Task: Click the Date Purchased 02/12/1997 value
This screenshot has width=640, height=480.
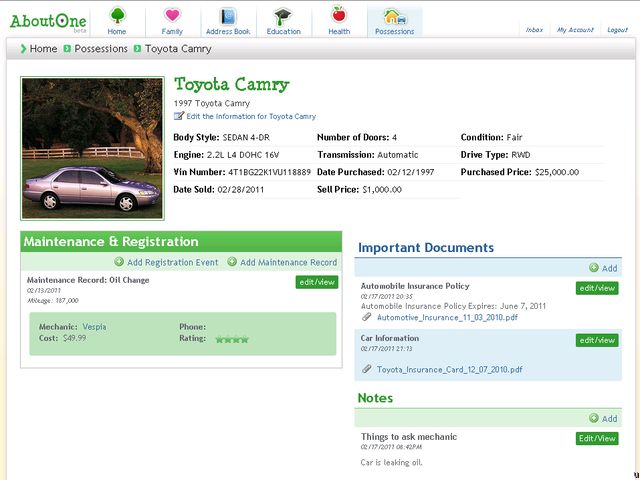Action: click(x=411, y=172)
